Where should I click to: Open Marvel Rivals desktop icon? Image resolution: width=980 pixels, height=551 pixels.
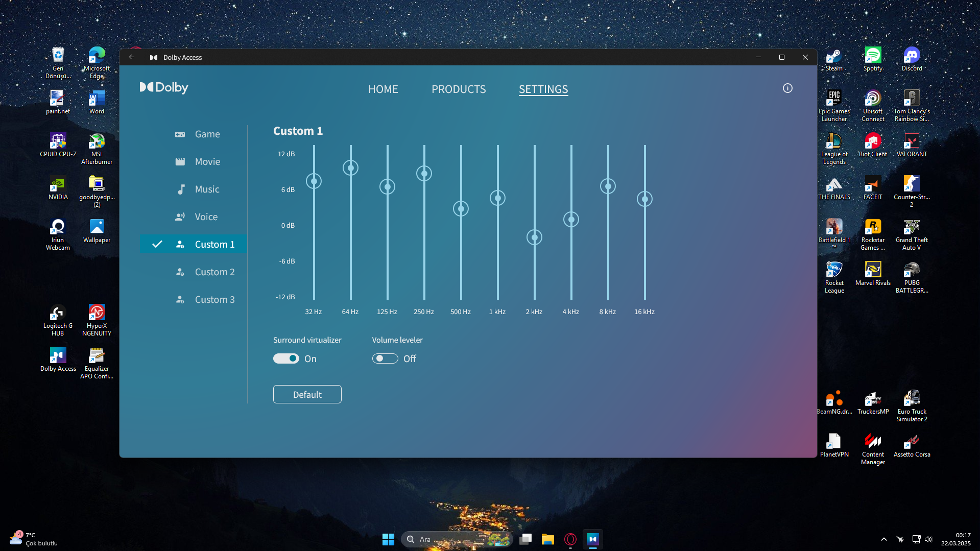pyautogui.click(x=873, y=274)
